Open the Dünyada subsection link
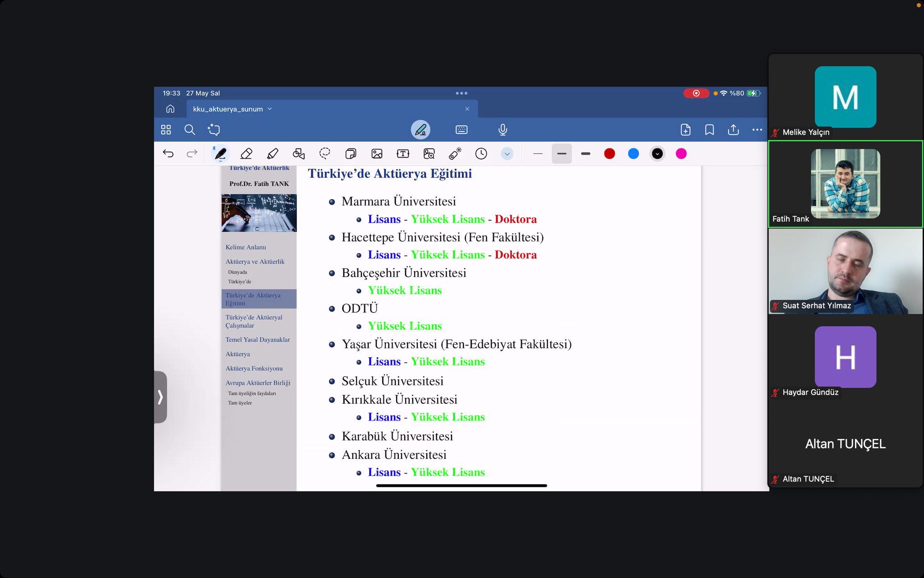The height and width of the screenshot is (578, 924). click(237, 272)
